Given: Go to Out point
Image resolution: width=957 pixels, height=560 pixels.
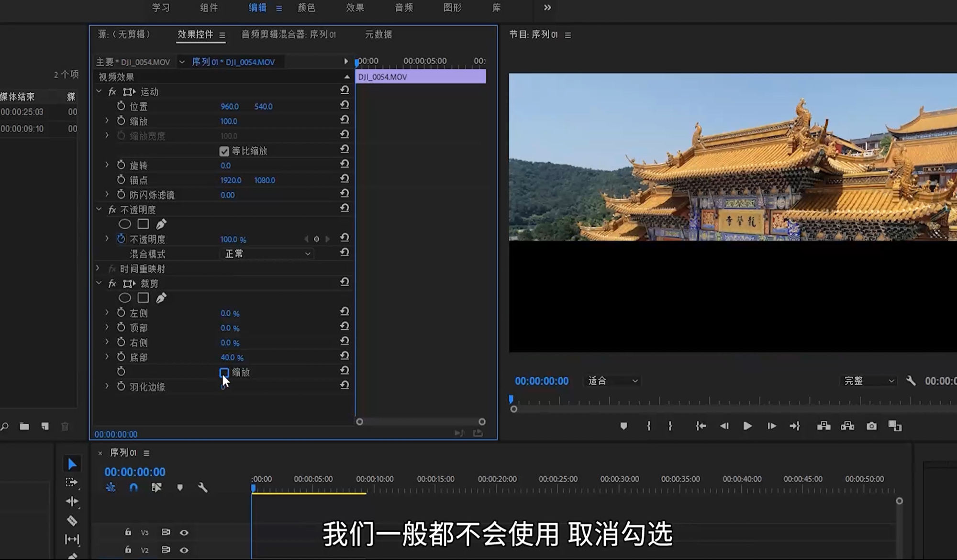Looking at the screenshot, I should point(795,426).
